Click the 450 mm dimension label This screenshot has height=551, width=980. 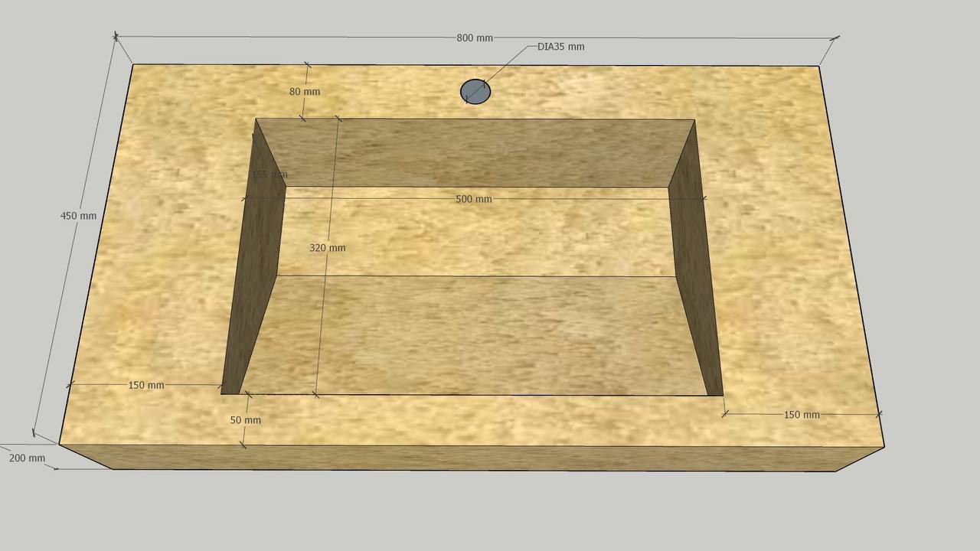coord(78,216)
